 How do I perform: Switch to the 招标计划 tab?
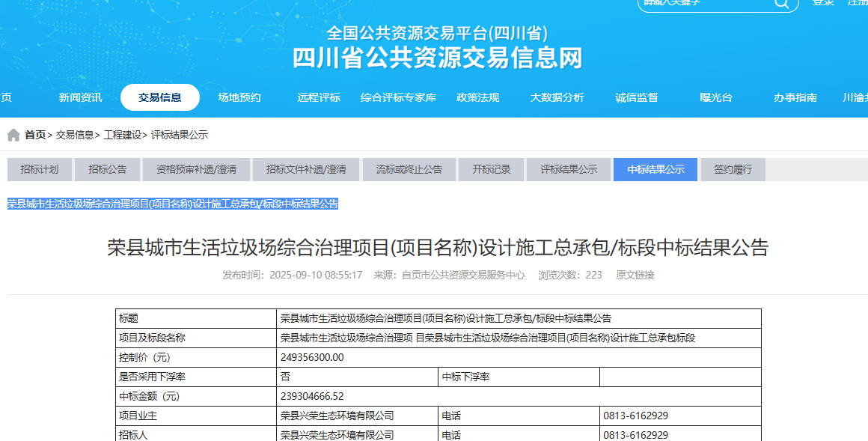click(40, 169)
